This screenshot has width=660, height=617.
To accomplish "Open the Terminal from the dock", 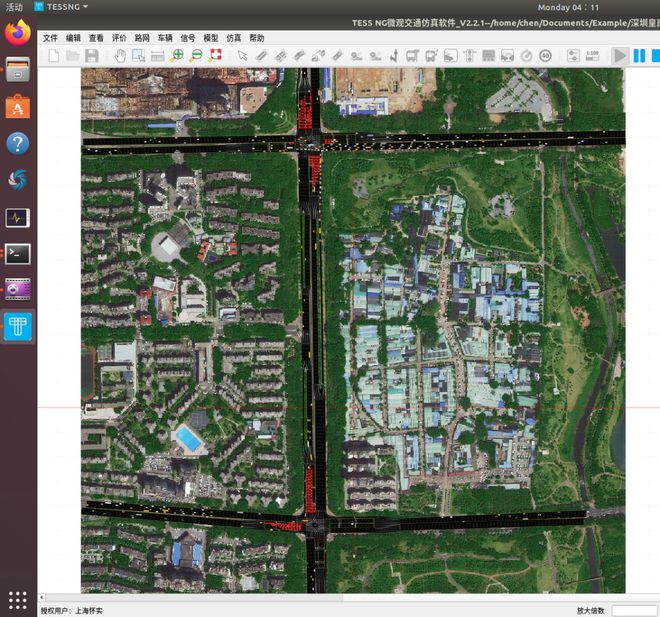I will 18,254.
